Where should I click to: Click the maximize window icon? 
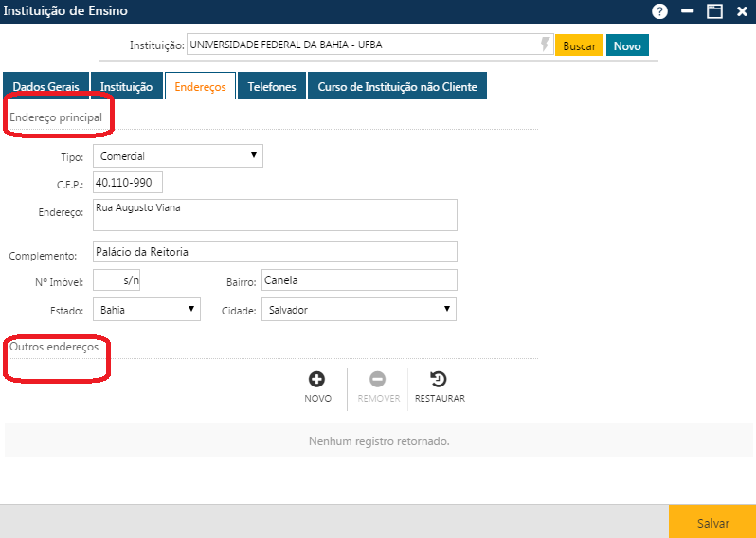pos(714,11)
